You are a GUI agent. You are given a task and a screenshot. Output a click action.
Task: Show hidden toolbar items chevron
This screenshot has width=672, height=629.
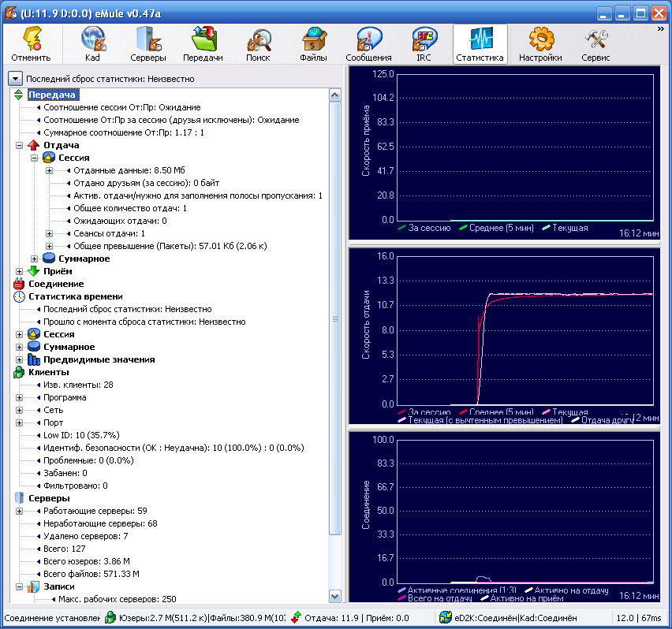[660, 28]
